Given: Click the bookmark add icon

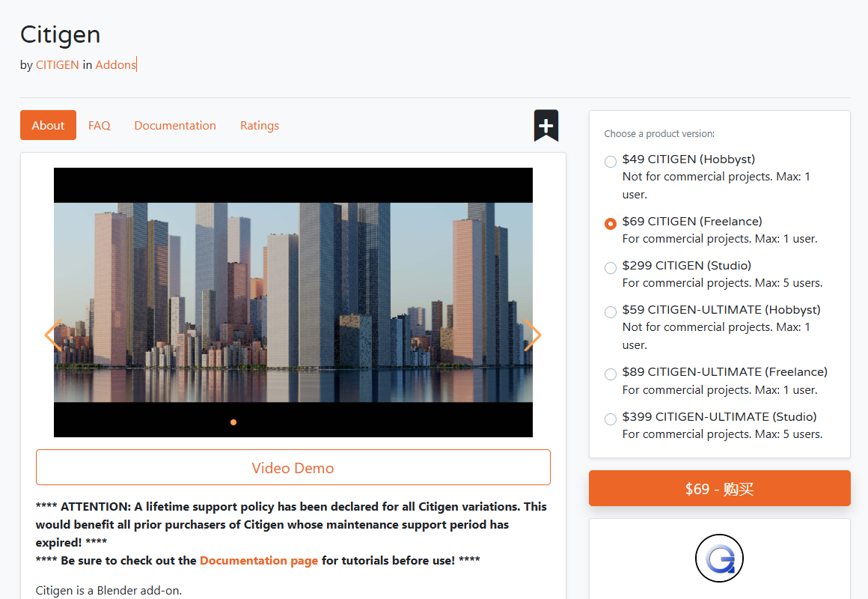Looking at the screenshot, I should pos(545,126).
